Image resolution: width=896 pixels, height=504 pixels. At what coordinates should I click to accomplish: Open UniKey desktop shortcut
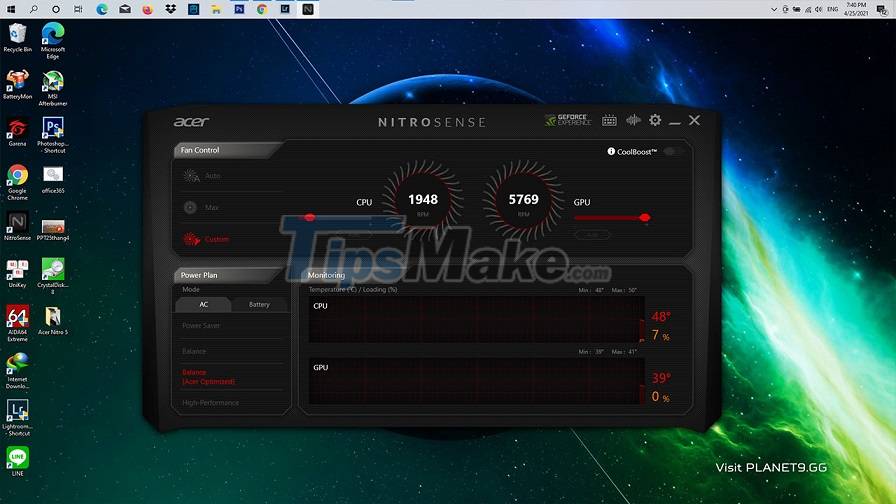coord(18,273)
